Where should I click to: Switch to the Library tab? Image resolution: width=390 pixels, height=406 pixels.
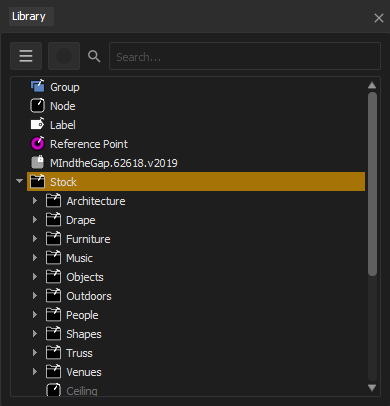[29, 16]
